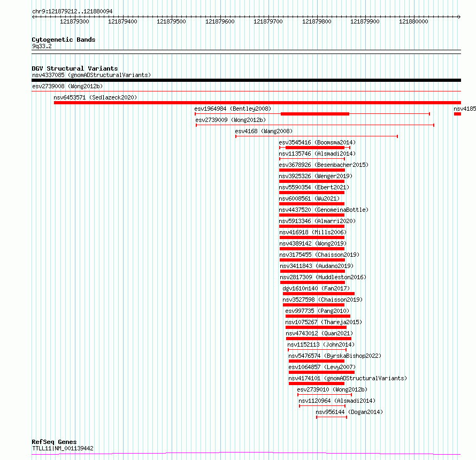The height and width of the screenshot is (460, 476).
Task: Select nsv1075267 (Thareja2015) variant
Action: tap(324, 322)
